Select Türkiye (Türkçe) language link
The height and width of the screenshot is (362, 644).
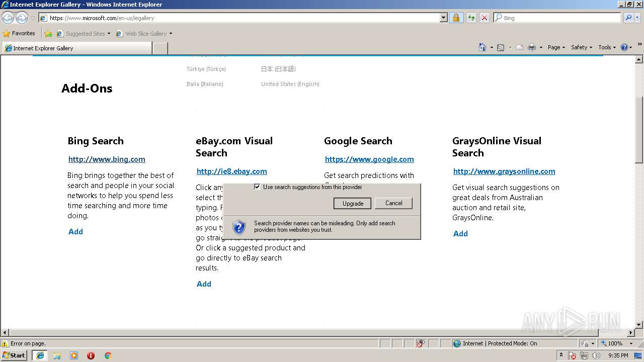[206, 69]
